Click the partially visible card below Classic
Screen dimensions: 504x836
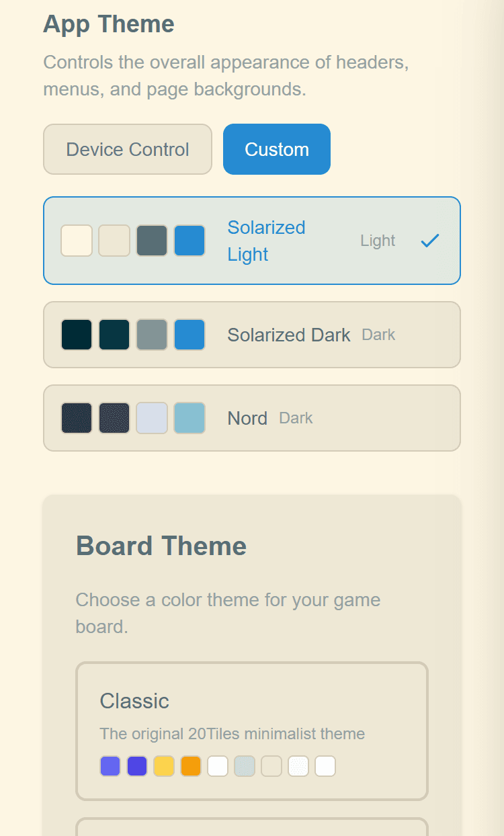point(252,828)
